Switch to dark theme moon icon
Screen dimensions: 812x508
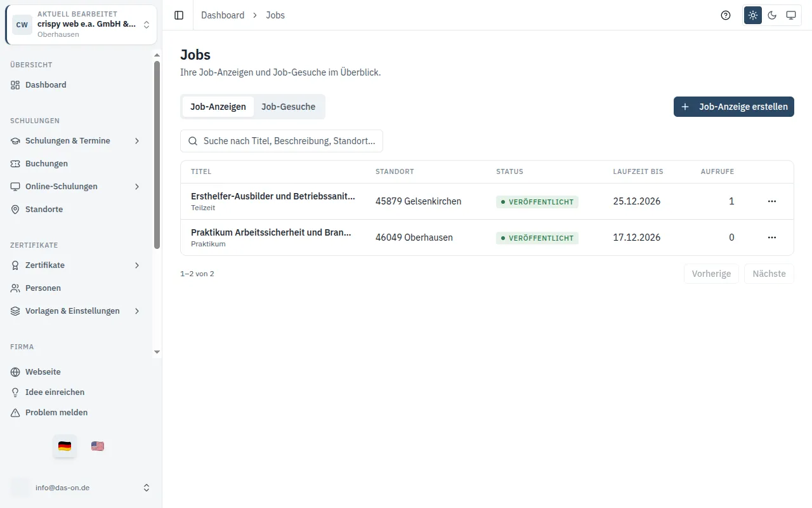click(x=772, y=15)
